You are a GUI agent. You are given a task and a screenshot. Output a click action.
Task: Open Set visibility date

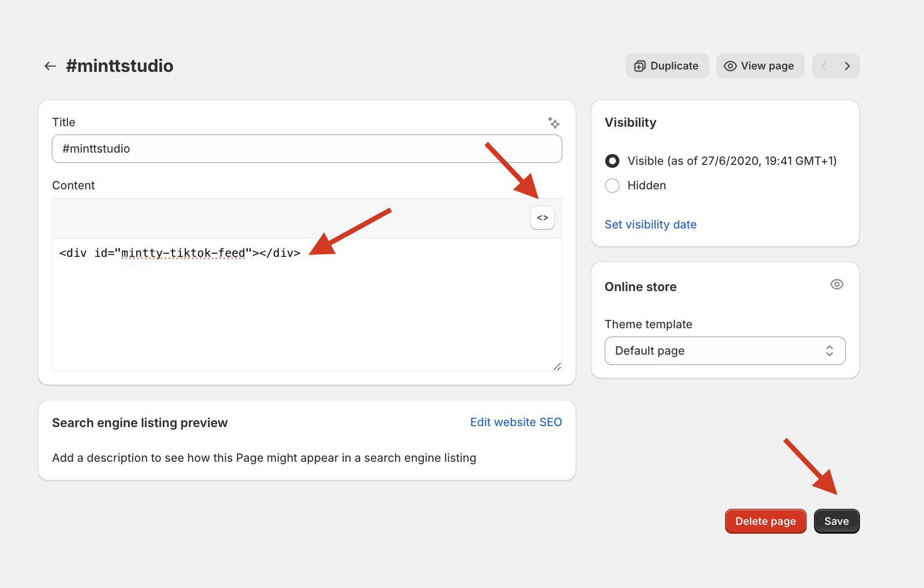click(650, 224)
